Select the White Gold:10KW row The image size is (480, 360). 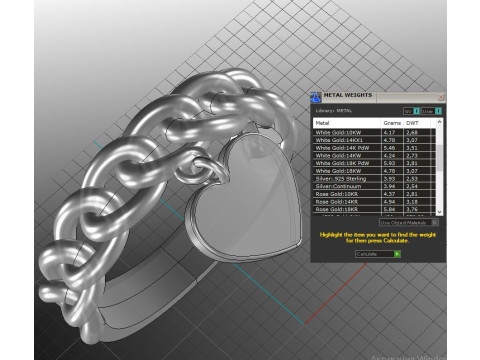(x=374, y=132)
